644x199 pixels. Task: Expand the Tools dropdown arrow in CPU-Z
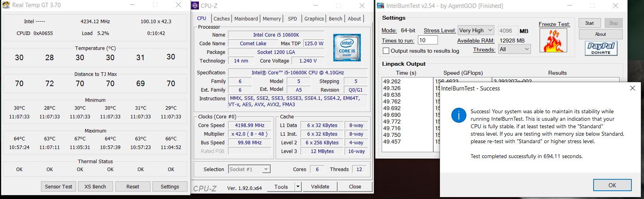(x=298, y=187)
